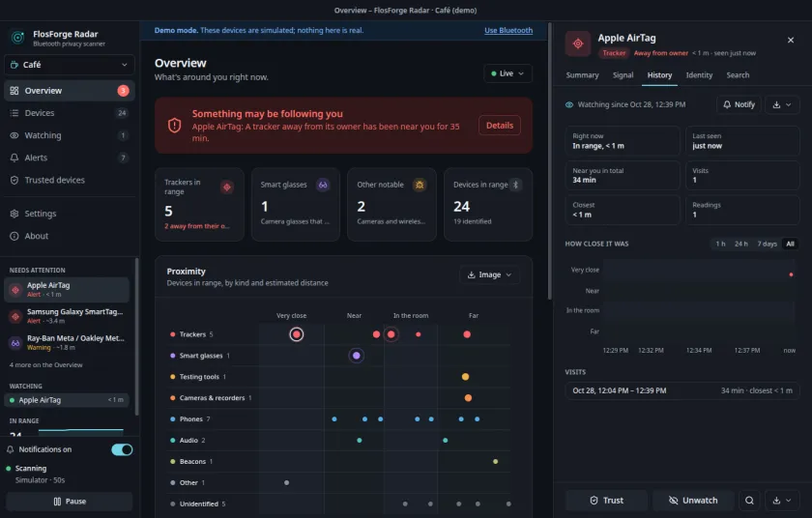Click the eye icon beside Watching since

[569, 104]
